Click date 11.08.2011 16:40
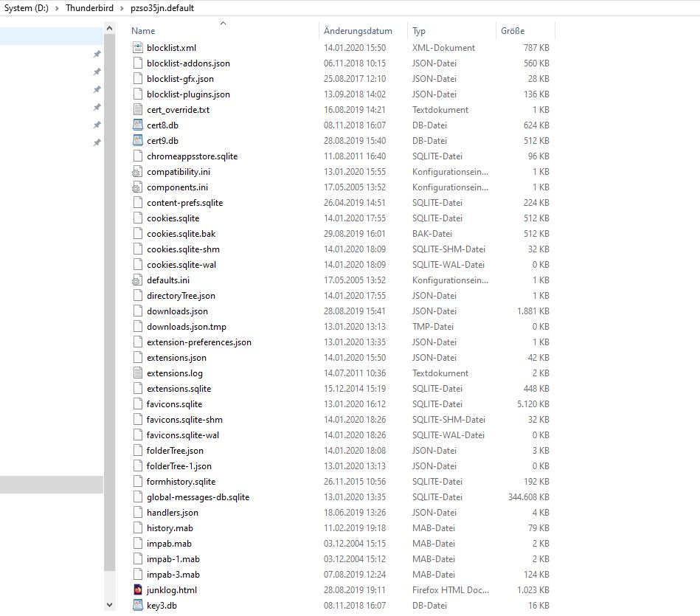Image resolution: width=700 pixels, height=616 pixels. pyautogui.click(x=355, y=156)
